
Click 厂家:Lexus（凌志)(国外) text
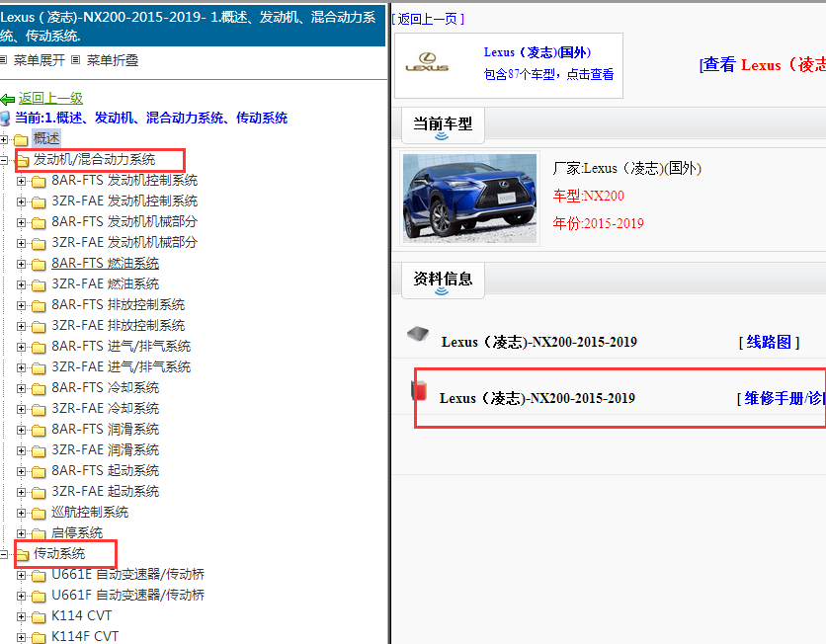[x=626, y=169]
